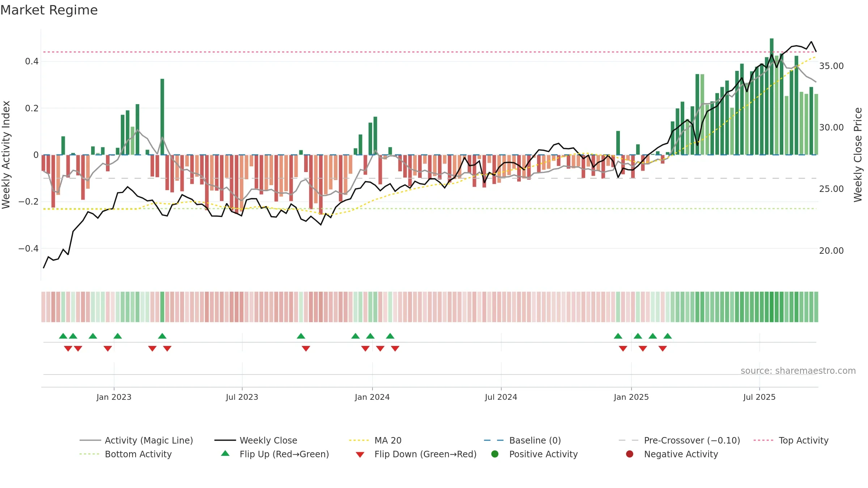
Task: Click the Jul 2025 axis label
Action: [759, 397]
